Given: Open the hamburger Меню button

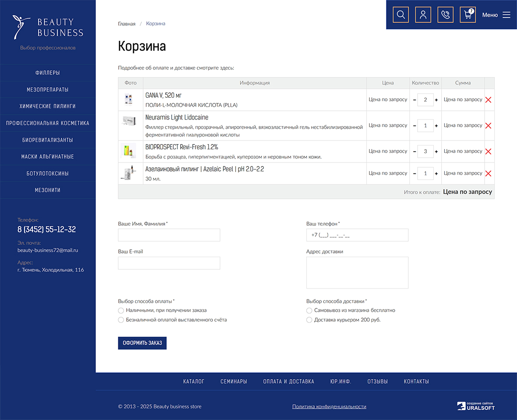Looking at the screenshot, I should [496, 15].
